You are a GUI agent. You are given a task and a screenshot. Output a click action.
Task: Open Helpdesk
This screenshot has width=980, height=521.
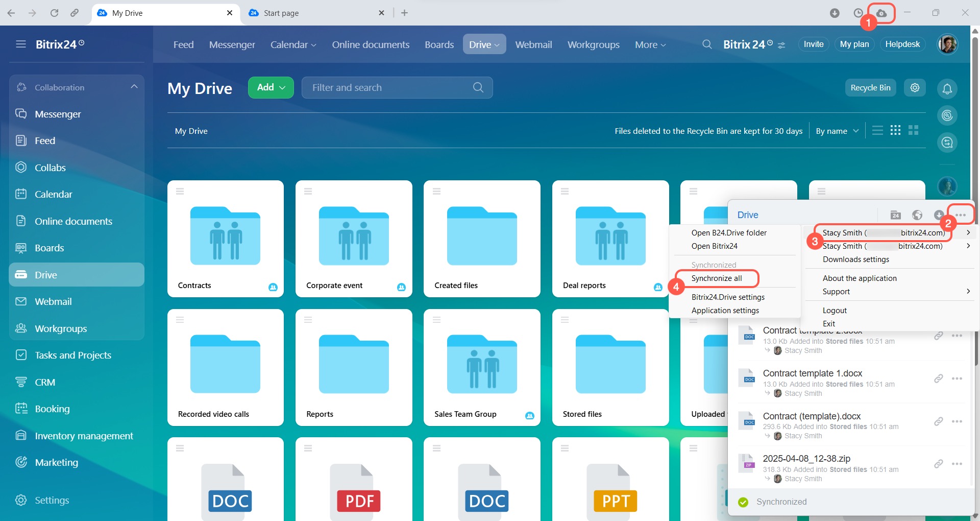click(902, 44)
